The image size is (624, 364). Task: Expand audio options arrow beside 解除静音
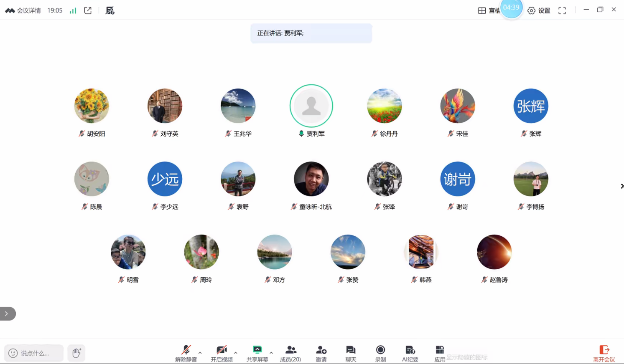pos(200,353)
